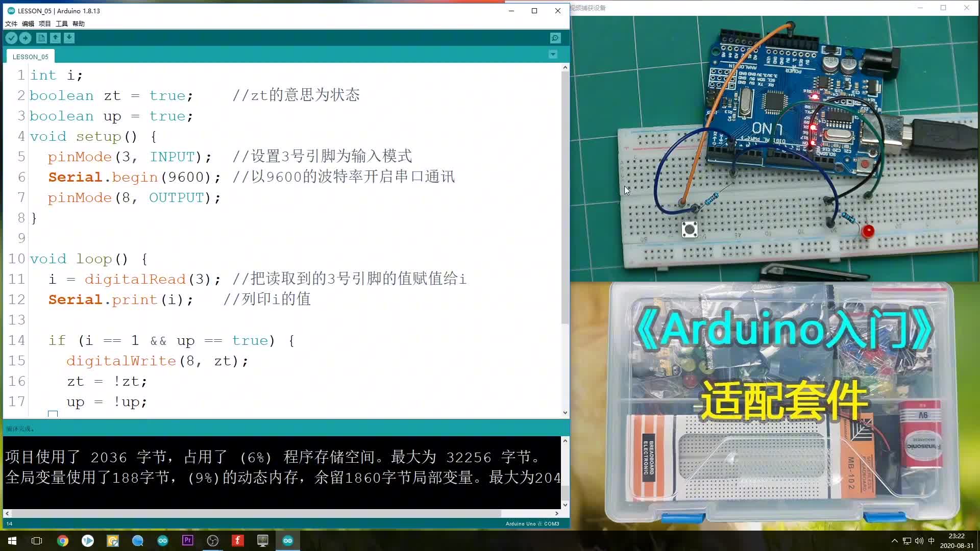
Task: Click the 帮助 (Help) menu item
Action: pos(79,23)
